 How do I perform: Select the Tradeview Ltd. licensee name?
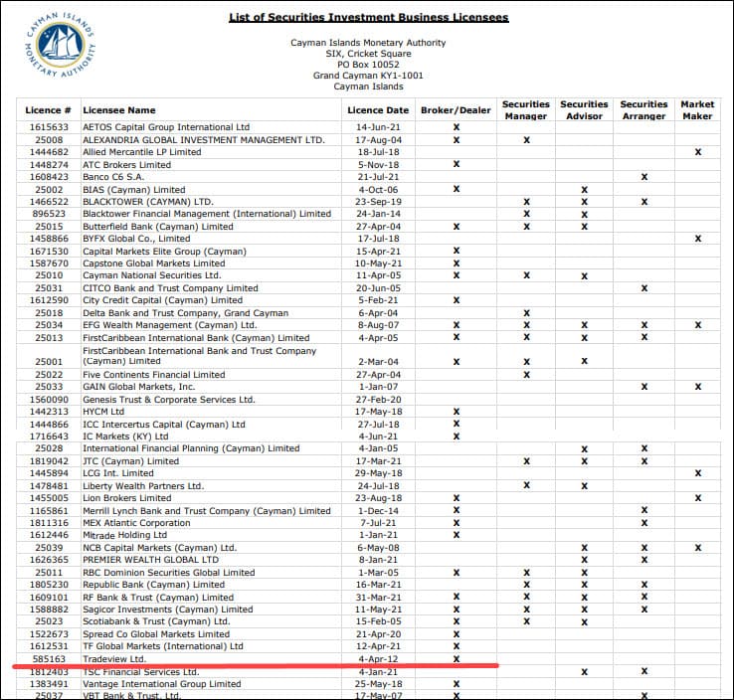pos(114,658)
